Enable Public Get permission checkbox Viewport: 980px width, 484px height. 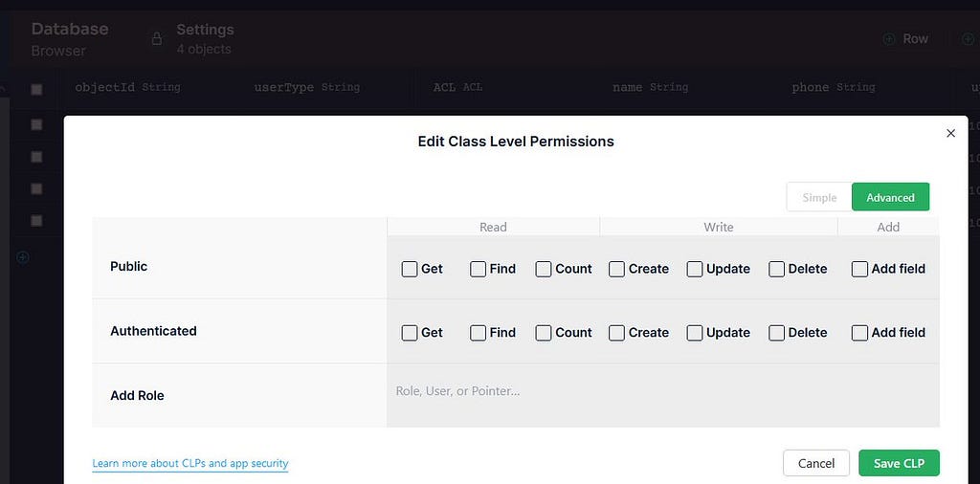(x=410, y=269)
